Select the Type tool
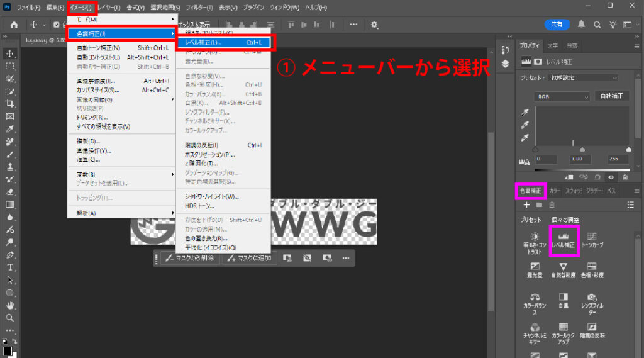This screenshot has height=358, width=644. click(x=9, y=267)
